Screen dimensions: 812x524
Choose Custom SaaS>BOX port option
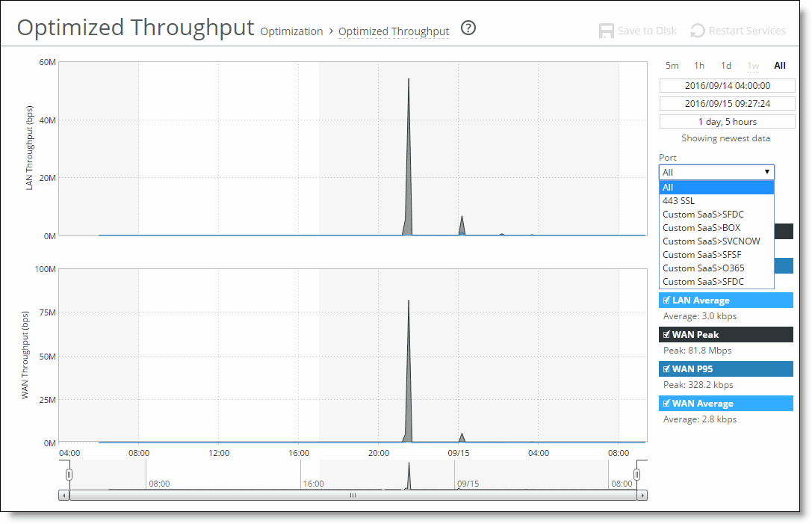[x=701, y=228]
